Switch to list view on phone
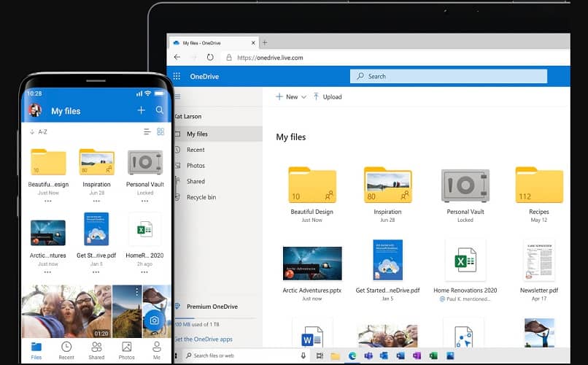The image size is (588, 365). 147,131
